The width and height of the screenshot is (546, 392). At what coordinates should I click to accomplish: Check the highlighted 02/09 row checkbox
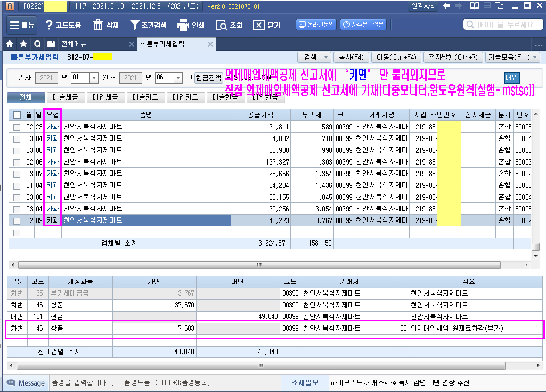(17, 220)
